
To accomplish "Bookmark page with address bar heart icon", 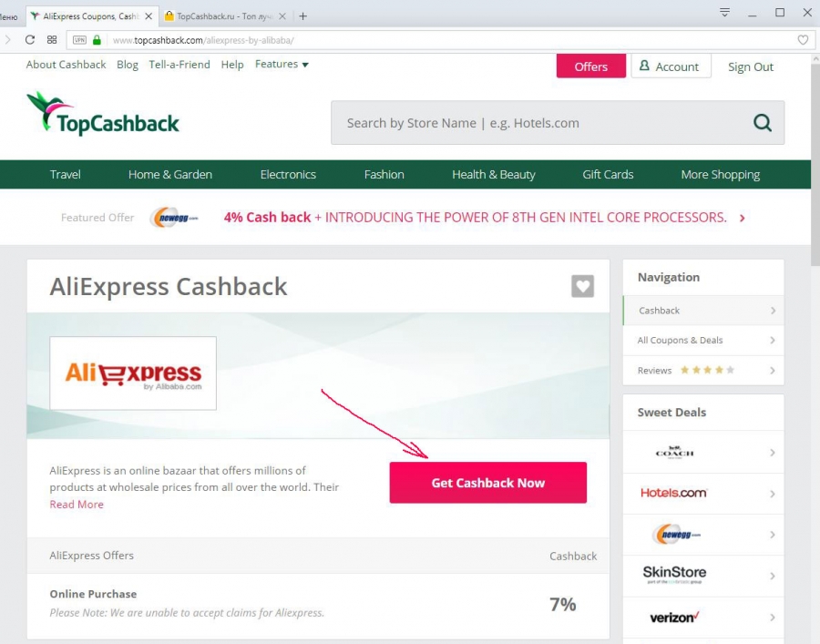I will 803,40.
